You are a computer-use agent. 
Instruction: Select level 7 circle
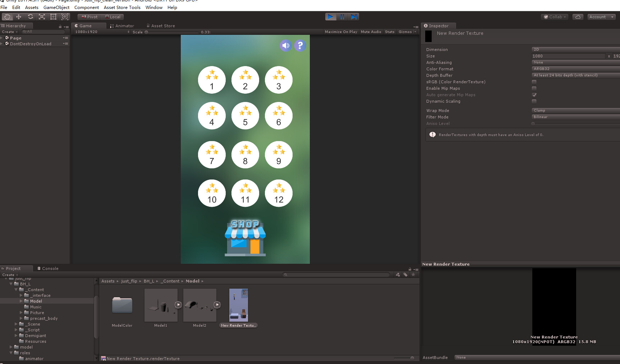tap(212, 155)
